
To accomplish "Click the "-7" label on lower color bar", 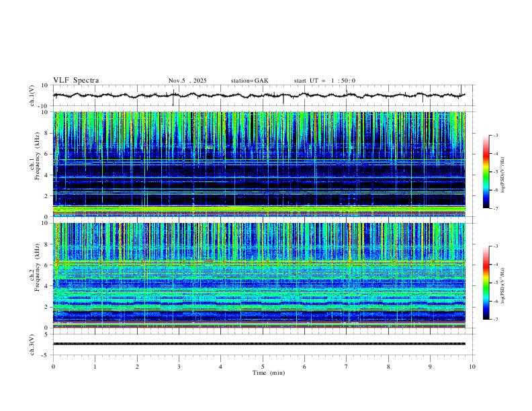I will 495,320.
